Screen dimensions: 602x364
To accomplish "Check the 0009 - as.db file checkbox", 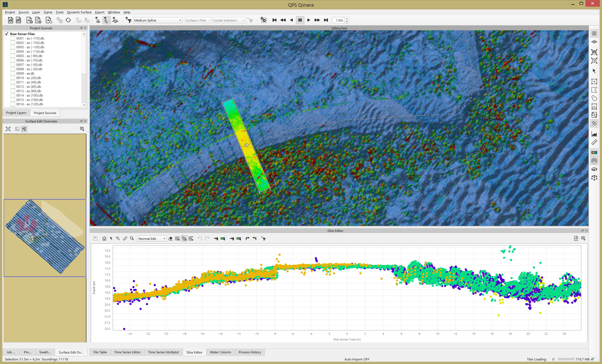I will point(13,74).
